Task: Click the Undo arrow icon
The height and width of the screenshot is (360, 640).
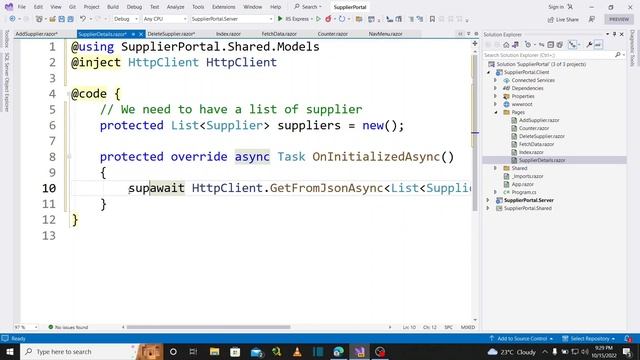Action: (x=83, y=19)
